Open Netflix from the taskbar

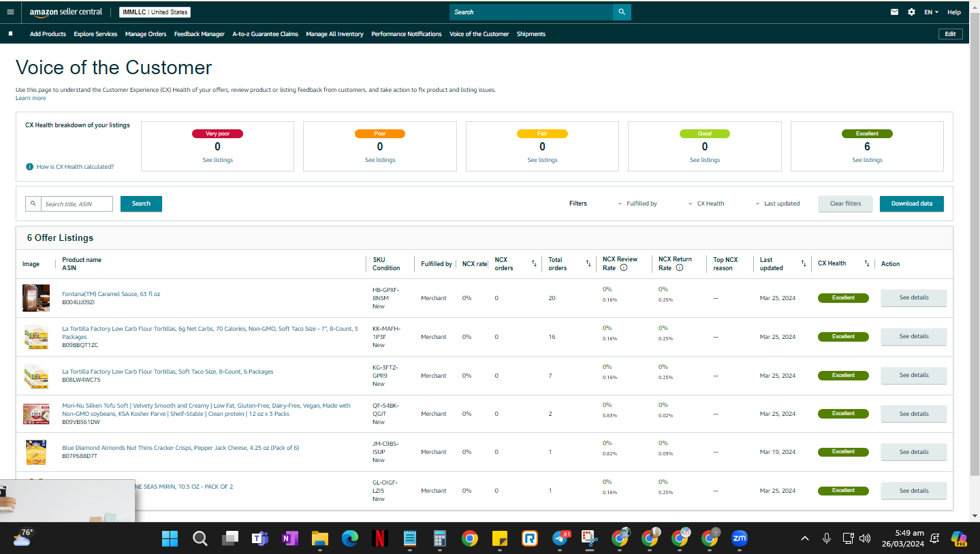379,538
